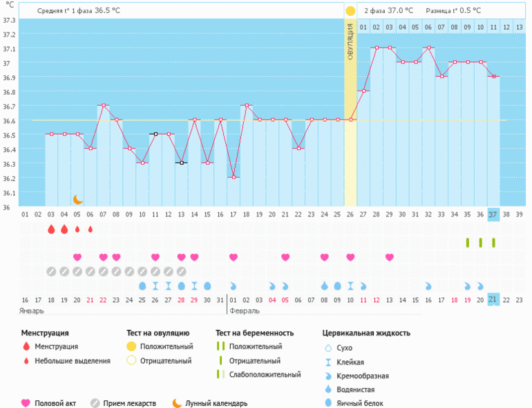Click the orange crescent moon on the chart
532x408 pixels.
coord(78,199)
